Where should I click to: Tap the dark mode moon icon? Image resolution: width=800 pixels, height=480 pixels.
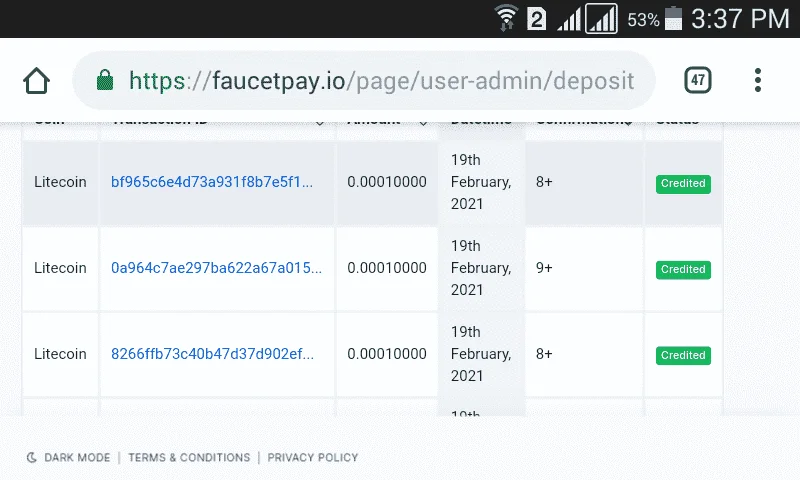pyautogui.click(x=32, y=458)
